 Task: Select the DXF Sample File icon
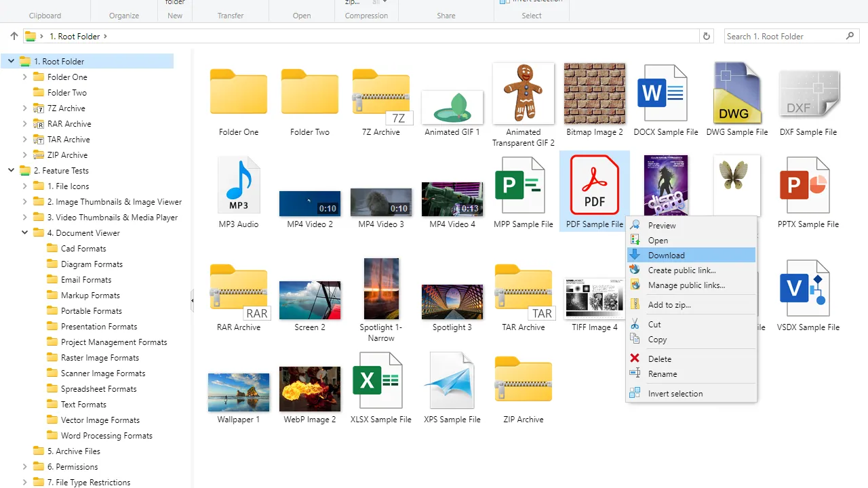[809, 94]
